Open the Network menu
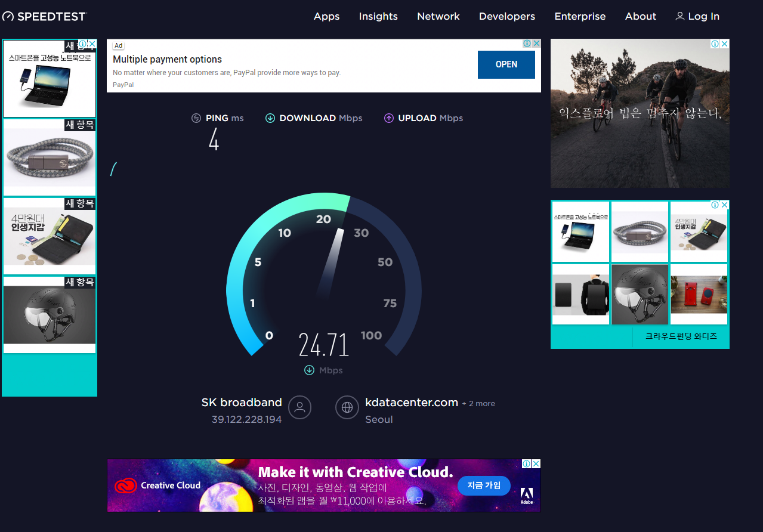 [438, 16]
